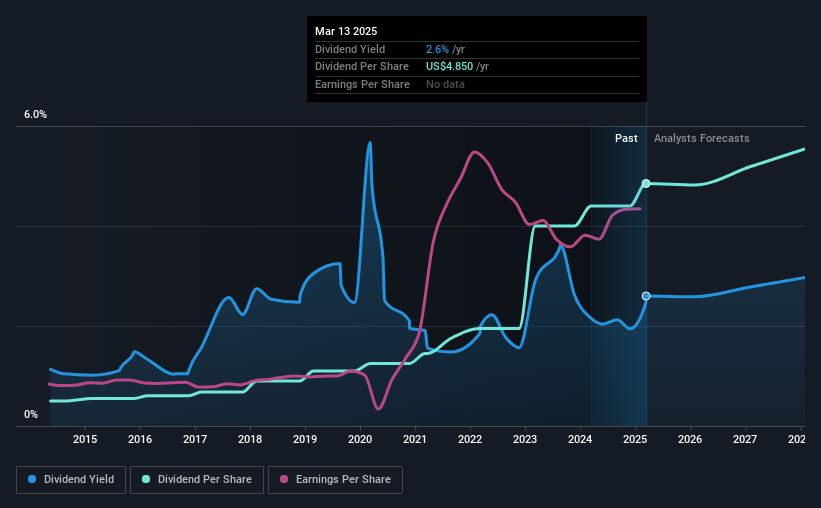Click the US$4.850 value in tooltip
This screenshot has height=508, width=821.
click(449, 67)
